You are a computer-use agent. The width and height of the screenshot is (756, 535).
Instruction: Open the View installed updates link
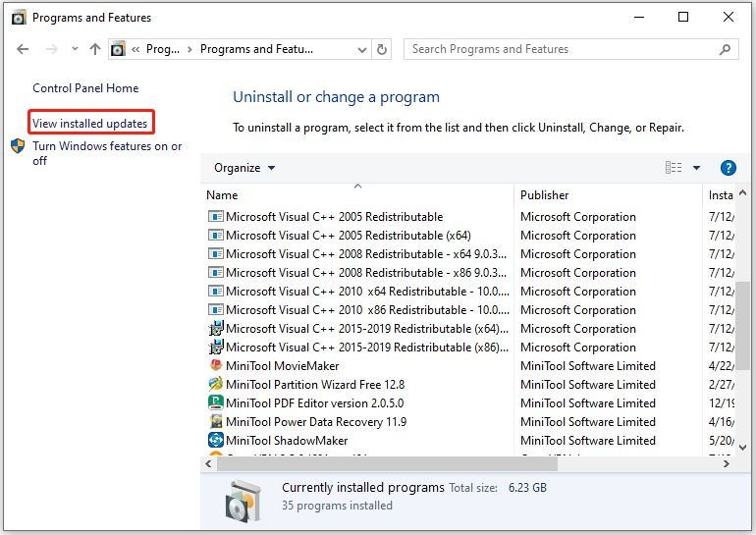[90, 124]
